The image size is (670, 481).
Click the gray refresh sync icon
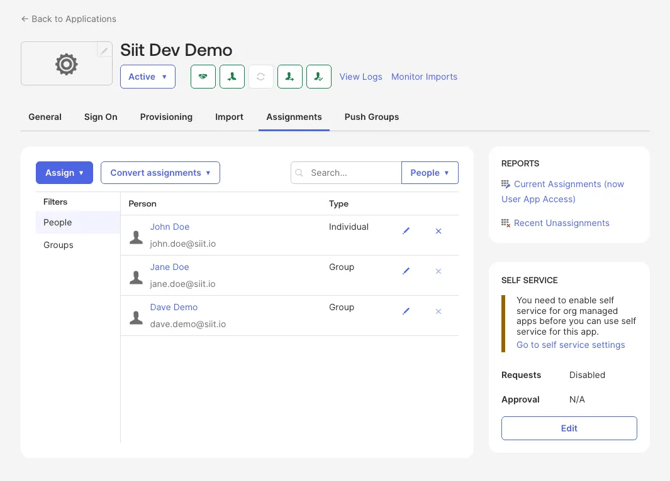(x=261, y=77)
